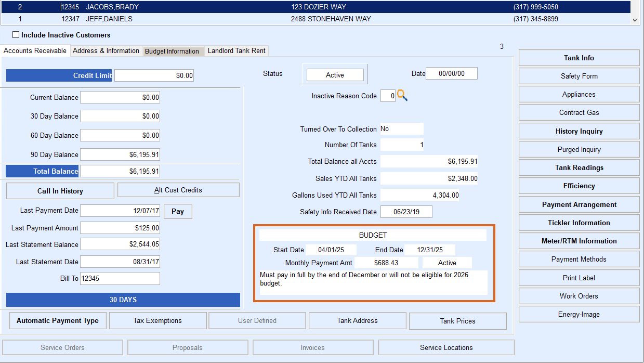Open Purged Inquiry

[579, 149]
